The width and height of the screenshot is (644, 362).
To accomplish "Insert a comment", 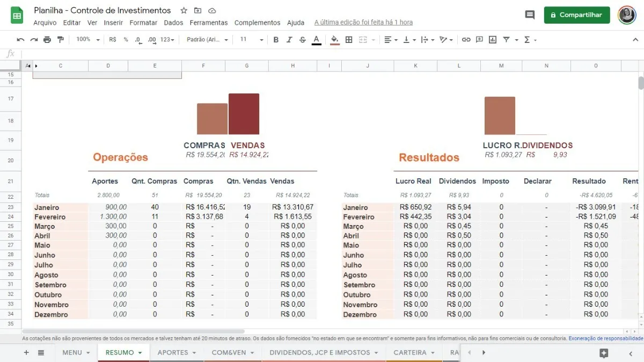I will coord(479,40).
